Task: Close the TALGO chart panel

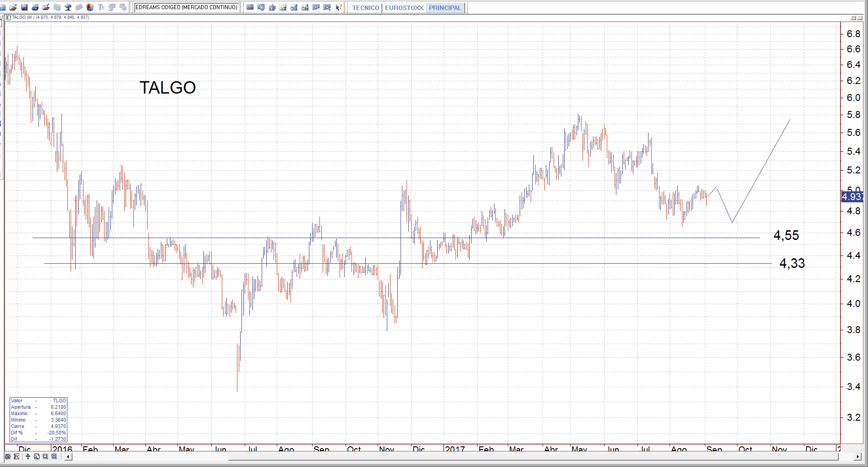Action: tap(860, 18)
